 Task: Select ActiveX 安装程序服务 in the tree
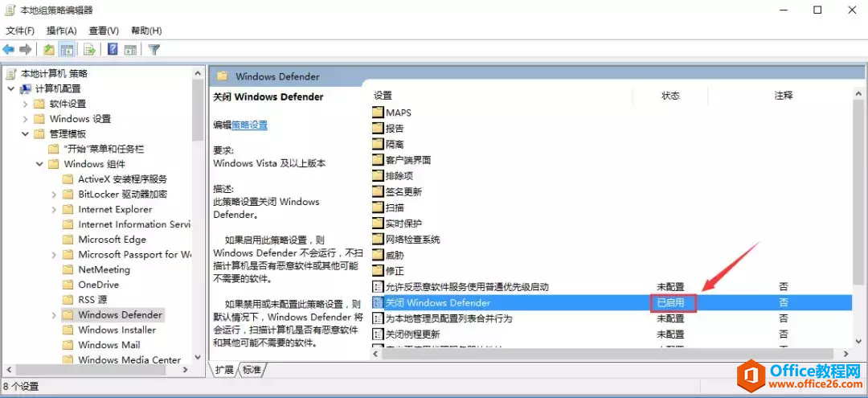(122, 179)
